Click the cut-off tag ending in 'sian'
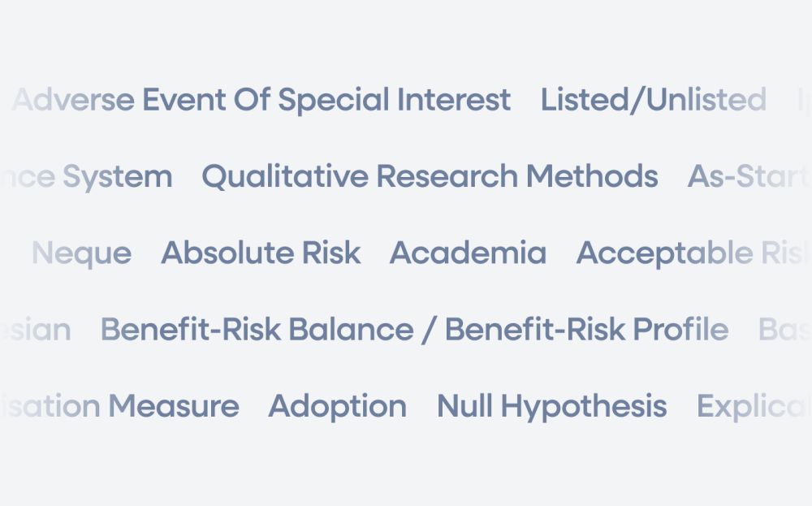 click(x=37, y=330)
